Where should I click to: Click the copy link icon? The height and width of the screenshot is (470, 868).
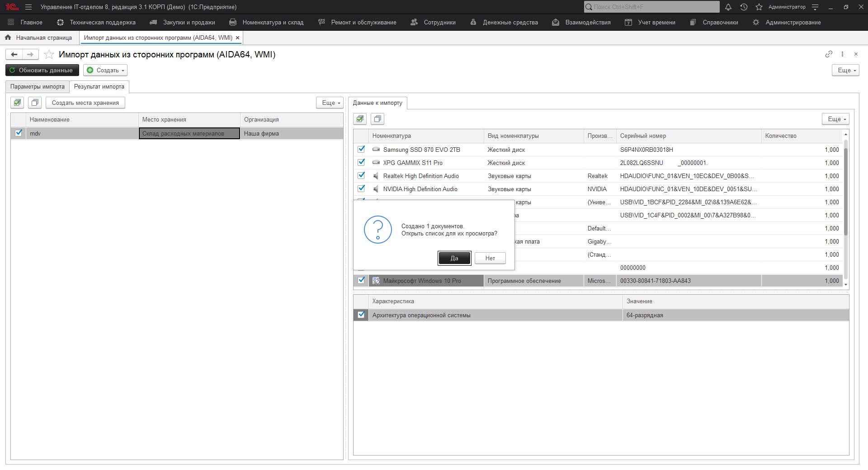(828, 54)
